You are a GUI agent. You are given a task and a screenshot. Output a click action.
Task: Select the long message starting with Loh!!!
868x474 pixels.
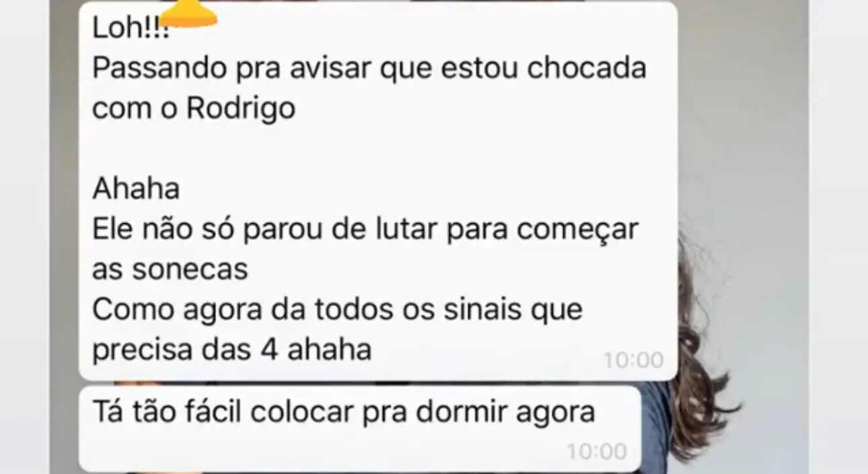click(x=378, y=192)
